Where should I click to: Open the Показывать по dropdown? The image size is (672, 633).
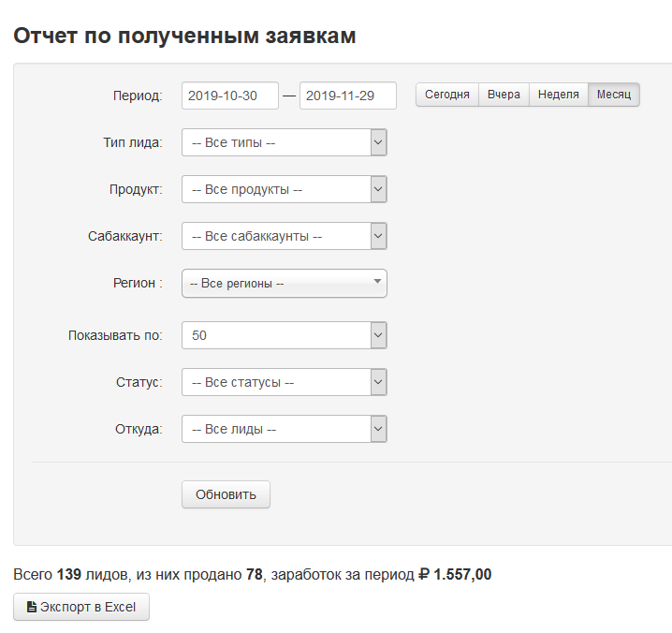point(284,335)
